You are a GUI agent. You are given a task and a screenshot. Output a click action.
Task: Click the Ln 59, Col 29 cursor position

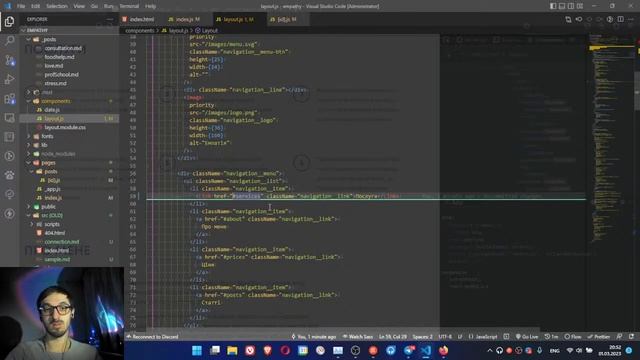click(393, 337)
